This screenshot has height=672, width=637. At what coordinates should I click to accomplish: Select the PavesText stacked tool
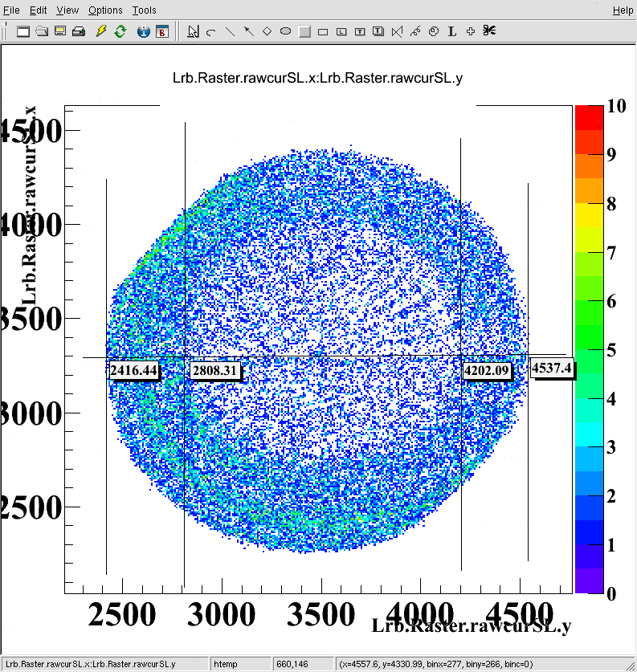378,31
